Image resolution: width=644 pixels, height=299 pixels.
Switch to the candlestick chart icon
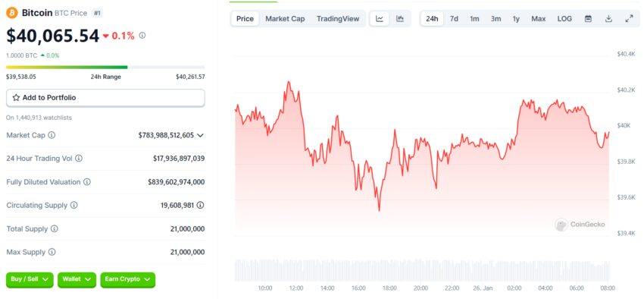(x=400, y=19)
